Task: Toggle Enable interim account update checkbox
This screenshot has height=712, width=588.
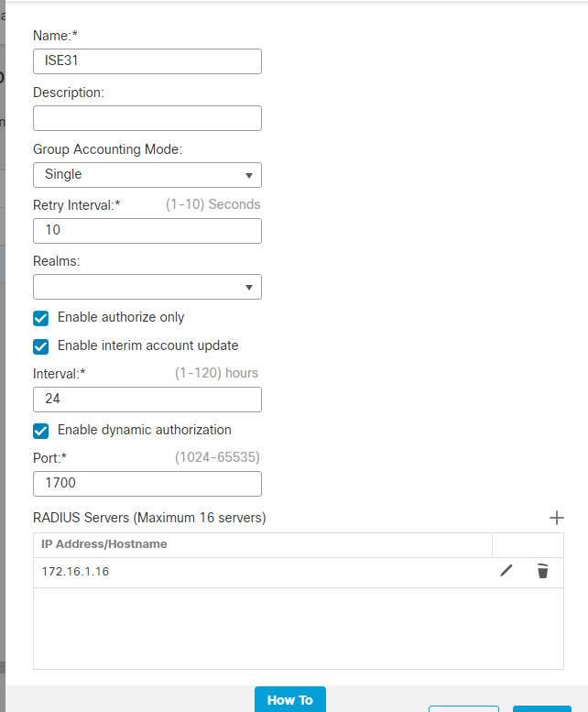Action: [41, 346]
